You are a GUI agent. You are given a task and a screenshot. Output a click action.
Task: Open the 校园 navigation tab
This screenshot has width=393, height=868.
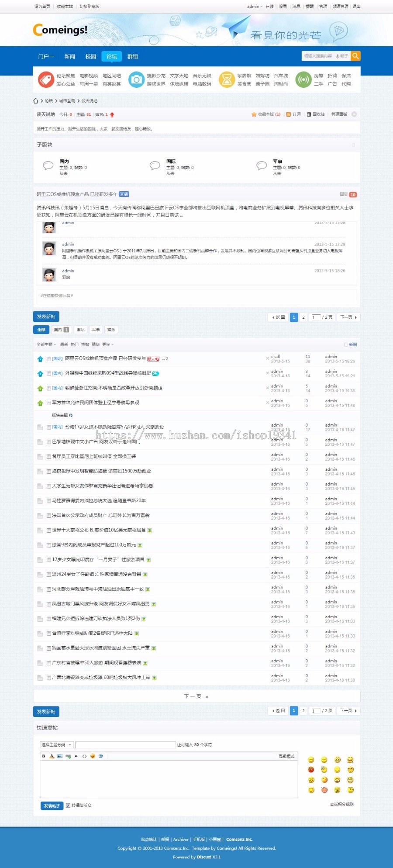coord(91,56)
